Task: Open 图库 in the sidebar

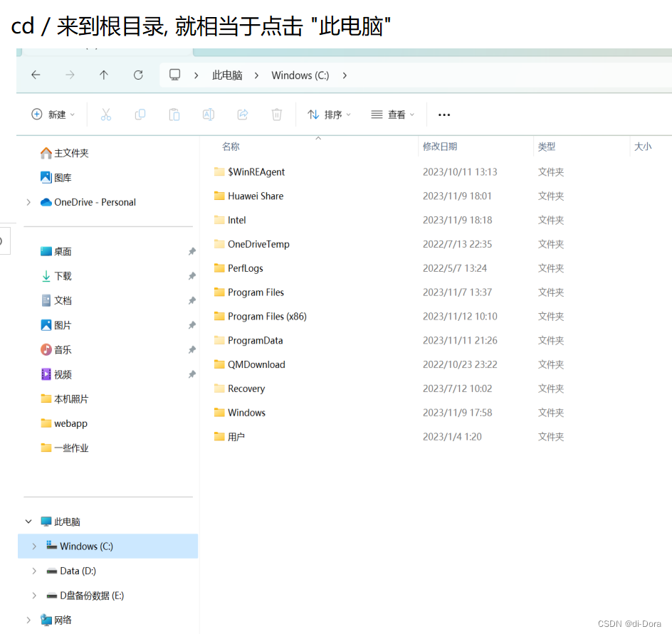Action: click(56, 177)
